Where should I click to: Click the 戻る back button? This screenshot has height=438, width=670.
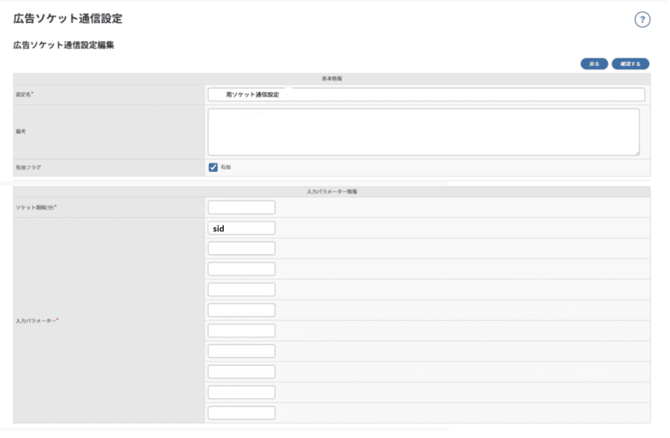[x=594, y=64]
